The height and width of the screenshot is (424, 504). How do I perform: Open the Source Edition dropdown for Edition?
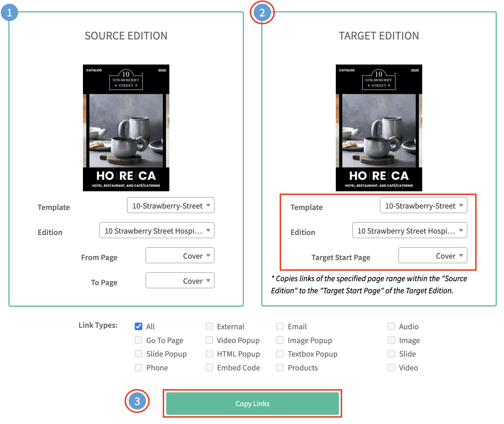coord(157,230)
